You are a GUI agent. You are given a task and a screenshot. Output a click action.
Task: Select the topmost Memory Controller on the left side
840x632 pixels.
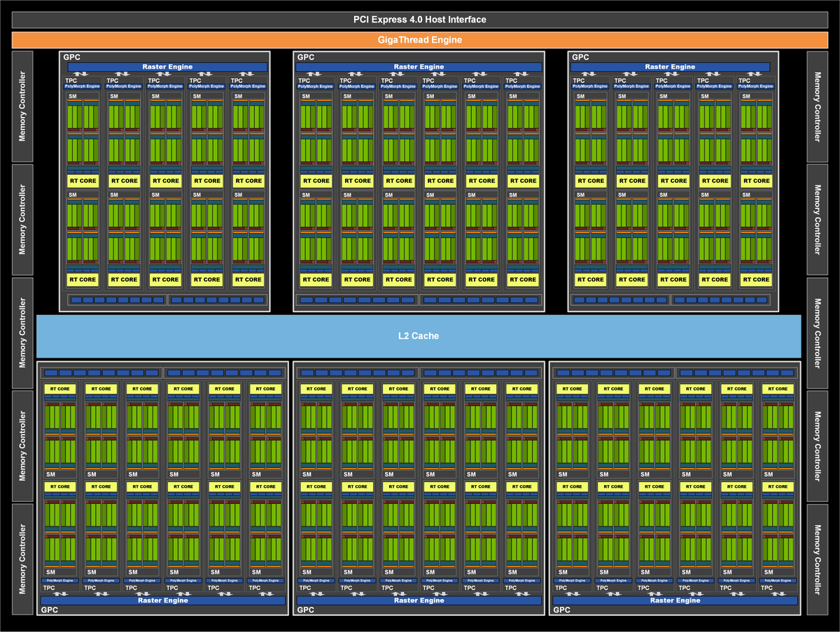22,106
